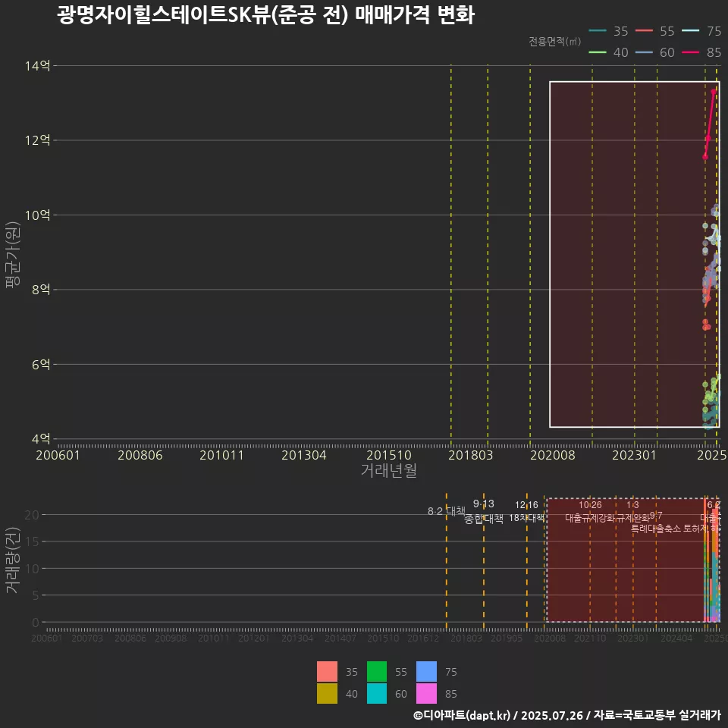The image size is (728, 728).
Task: Click the 200806 date label on the price chart
Action: tap(140, 455)
